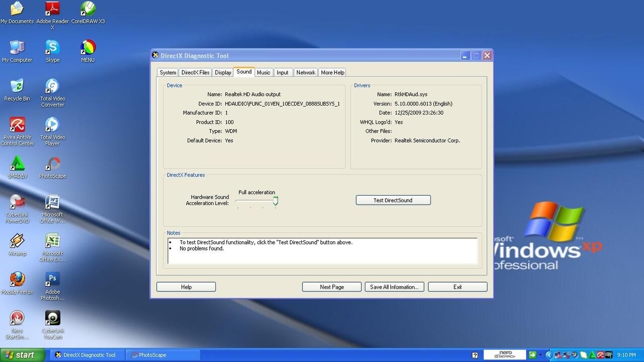
Task: Click the Help button
Action: (186, 287)
